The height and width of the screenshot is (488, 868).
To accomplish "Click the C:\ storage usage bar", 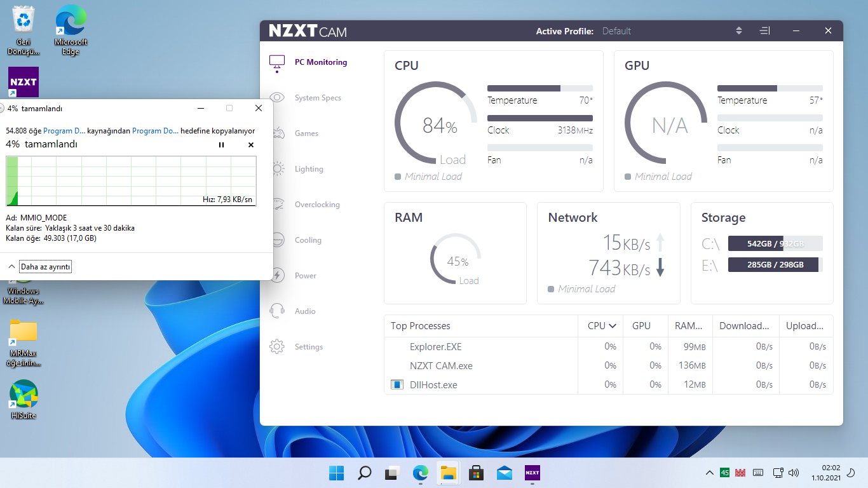I will (775, 244).
